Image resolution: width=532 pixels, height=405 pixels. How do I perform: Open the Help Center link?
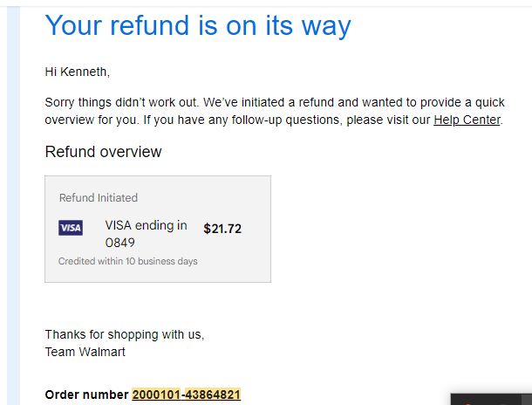pos(467,120)
